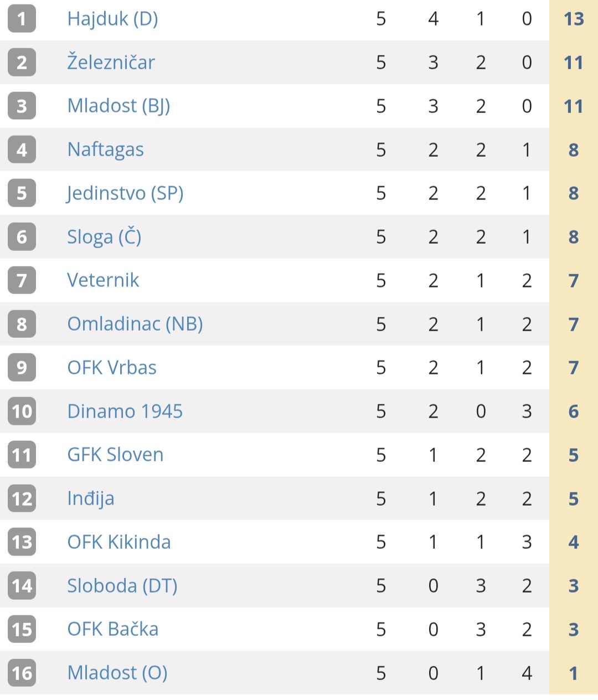Viewport: 598px width, 700px height.
Task: Open the OFK Vrbas link
Action: point(112,368)
